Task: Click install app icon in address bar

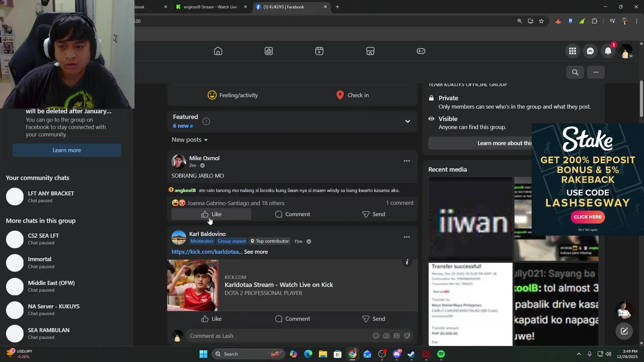Action: pos(530,21)
